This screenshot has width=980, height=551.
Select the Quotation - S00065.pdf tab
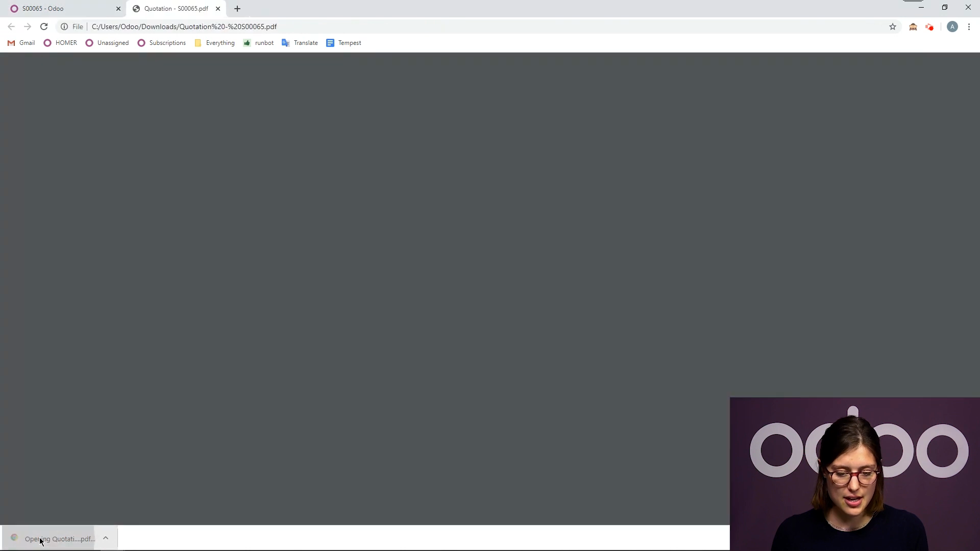pos(176,9)
